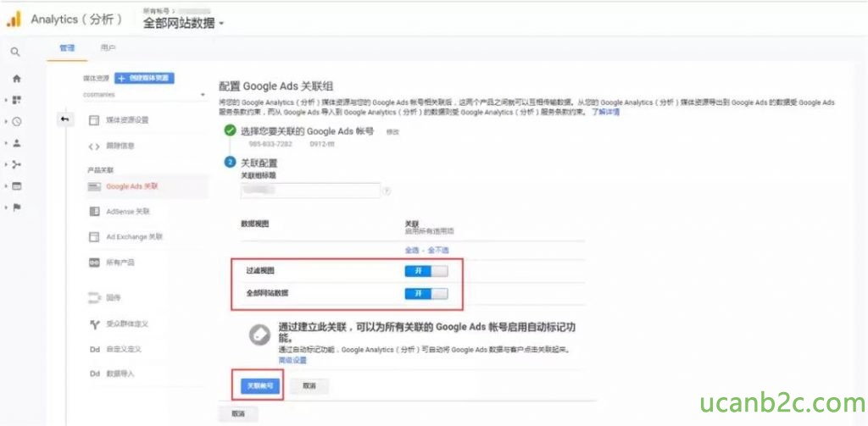Click the 配置 Google Ads 关联组 heading

(276, 87)
